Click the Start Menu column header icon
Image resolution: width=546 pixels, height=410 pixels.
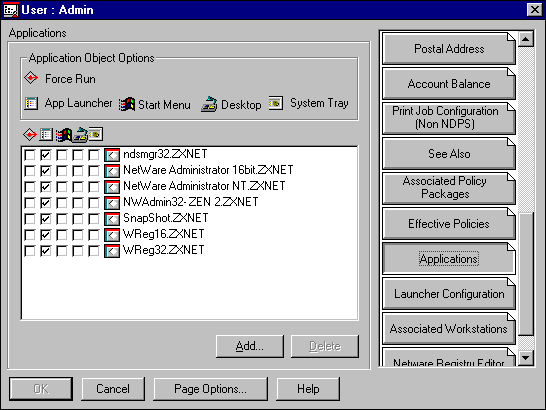63,135
